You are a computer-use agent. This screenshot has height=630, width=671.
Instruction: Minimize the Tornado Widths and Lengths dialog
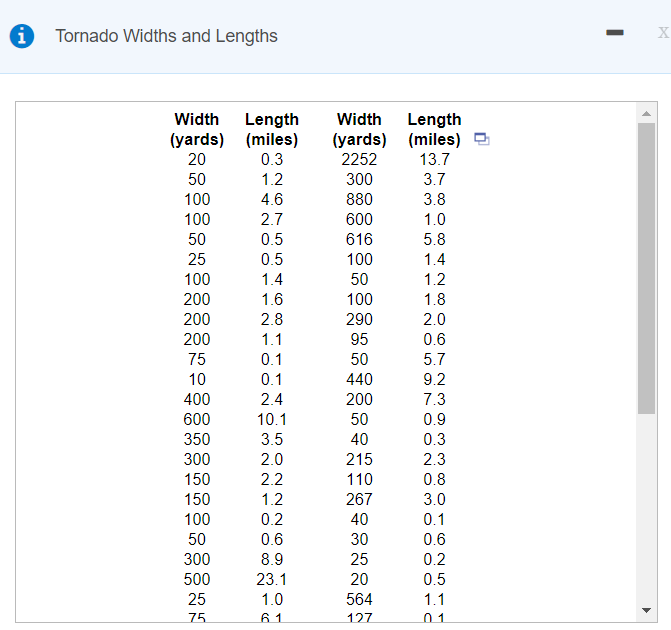615,33
